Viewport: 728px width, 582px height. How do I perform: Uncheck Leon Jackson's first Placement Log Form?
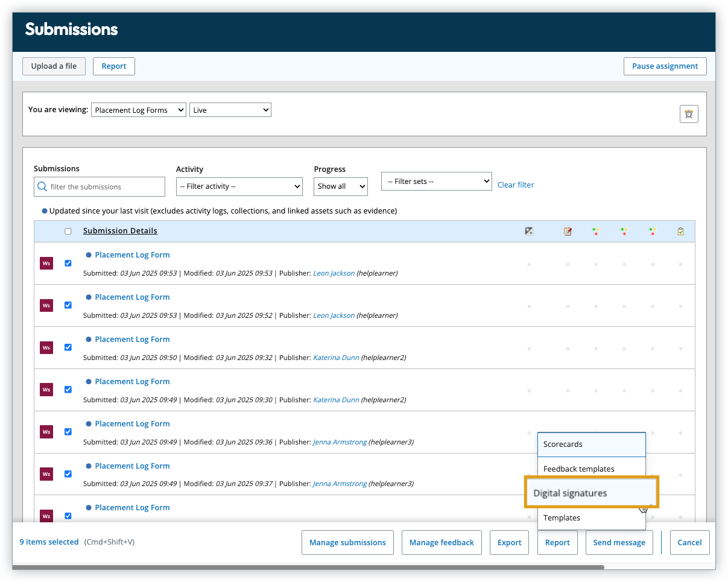68,263
